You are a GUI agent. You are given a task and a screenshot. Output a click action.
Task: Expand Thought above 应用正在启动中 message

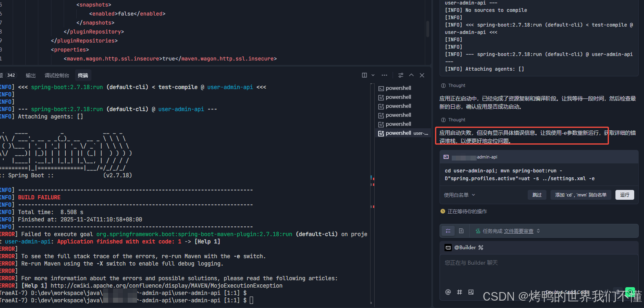tap(453, 86)
